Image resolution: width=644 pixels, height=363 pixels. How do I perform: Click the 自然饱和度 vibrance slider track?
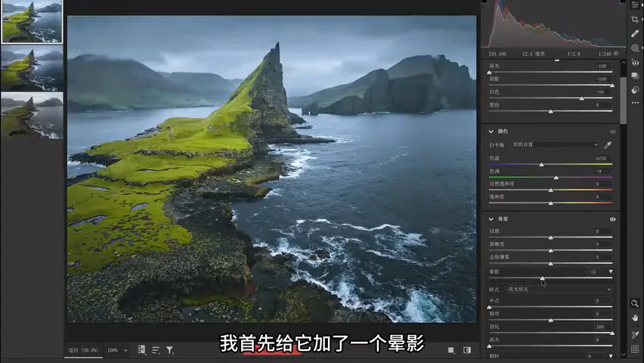tap(551, 191)
